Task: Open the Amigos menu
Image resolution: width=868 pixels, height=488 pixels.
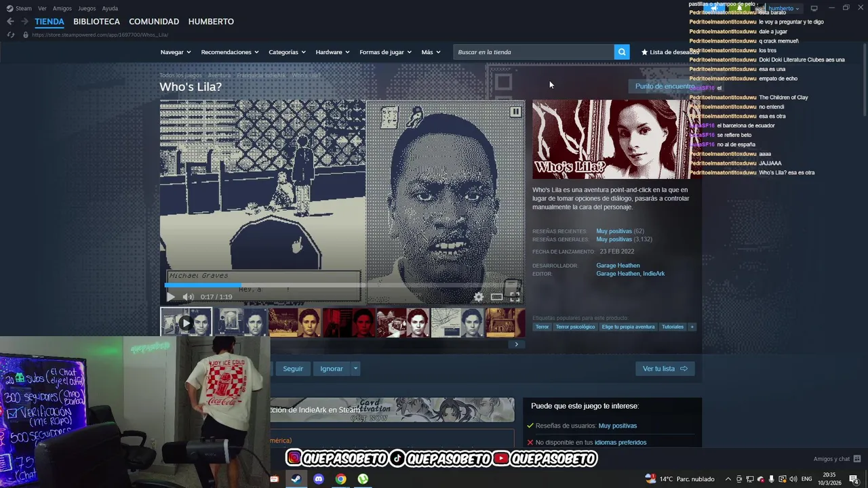Action: (62, 8)
